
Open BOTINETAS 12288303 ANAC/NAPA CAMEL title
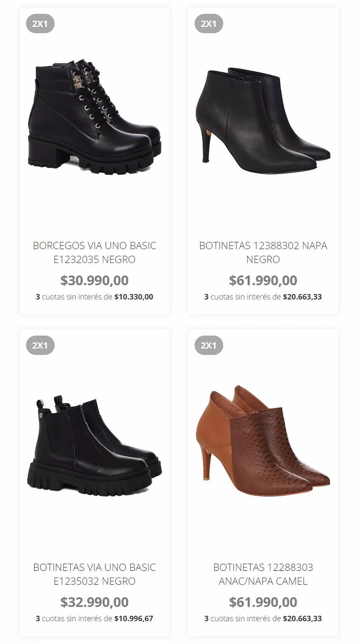tap(263, 574)
